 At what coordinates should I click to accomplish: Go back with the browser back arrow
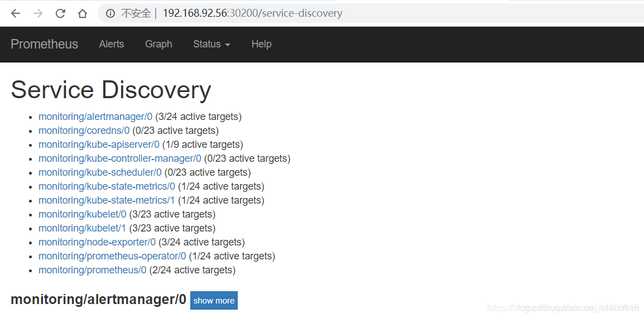click(16, 13)
